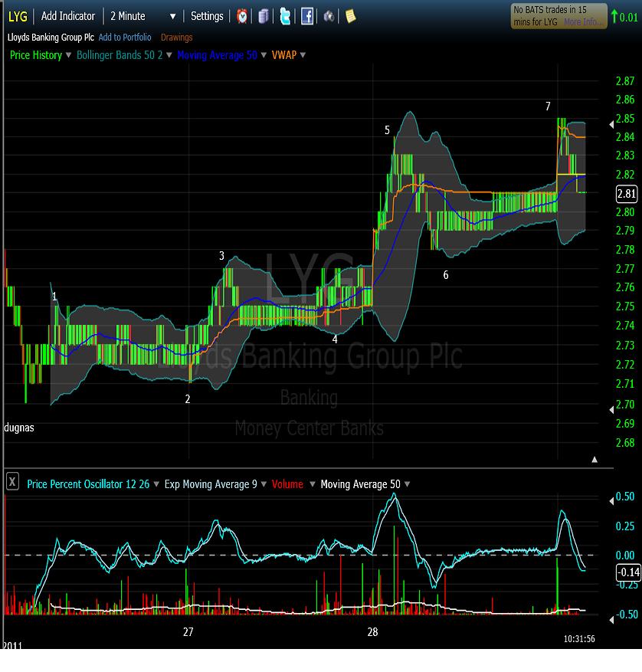The image size is (642, 672).
Task: Click the oscillator value label -0.14
Action: coord(628,572)
